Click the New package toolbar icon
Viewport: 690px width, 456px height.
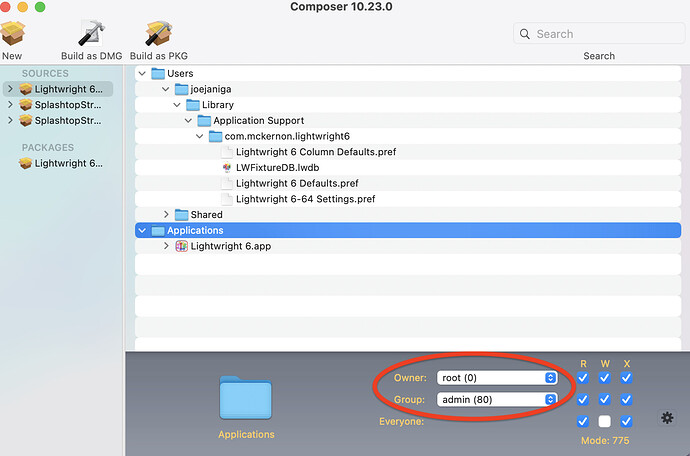coord(12,33)
